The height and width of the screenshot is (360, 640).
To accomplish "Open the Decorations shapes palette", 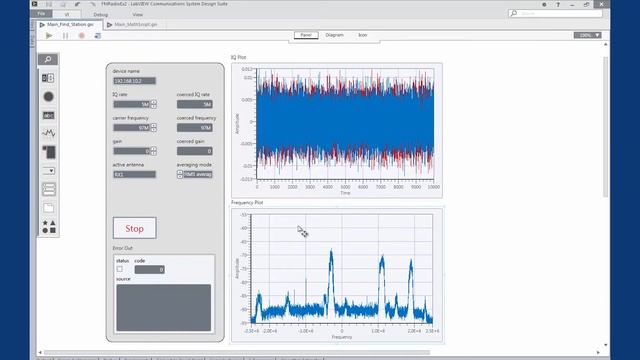I will (49, 227).
